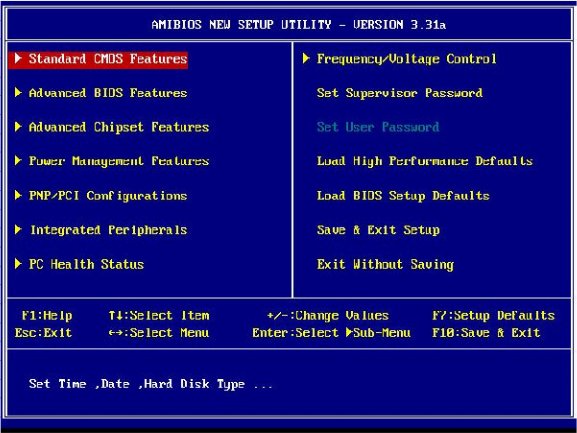The image size is (577, 433).
Task: Select Advanced Chipset Features entry
Action: coord(119,127)
